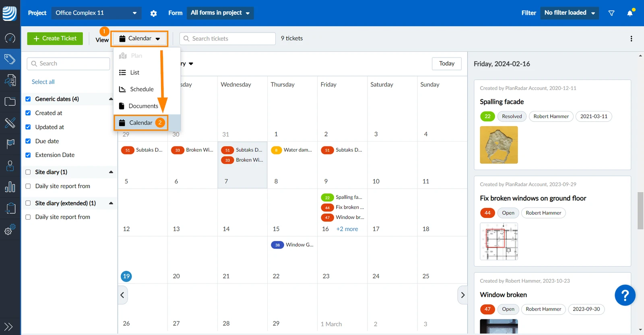Viewport: 644px width, 335px height.
Task: Click the Spalling facade photo thumbnail
Action: click(499, 145)
